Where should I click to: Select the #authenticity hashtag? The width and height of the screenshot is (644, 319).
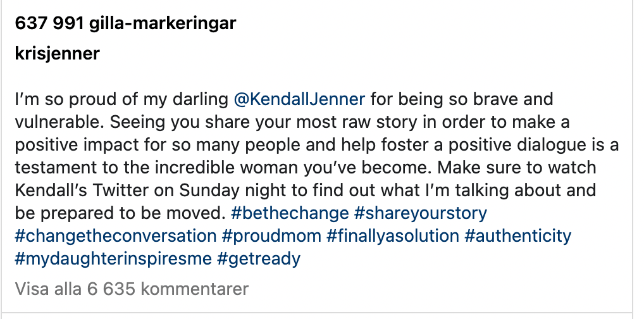[x=517, y=236]
